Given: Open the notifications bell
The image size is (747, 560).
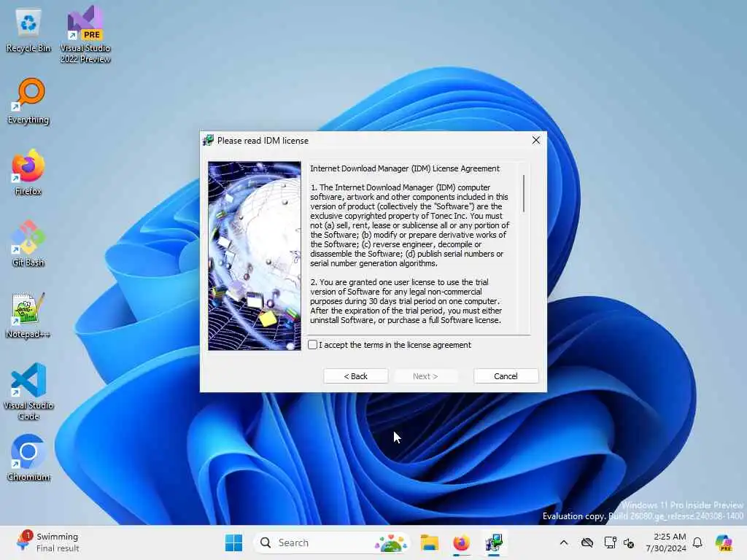Looking at the screenshot, I should (x=697, y=542).
